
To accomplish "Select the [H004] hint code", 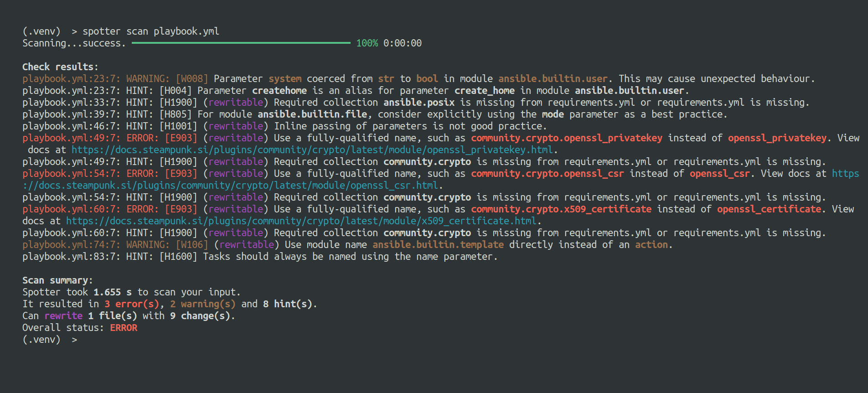I will click(176, 91).
